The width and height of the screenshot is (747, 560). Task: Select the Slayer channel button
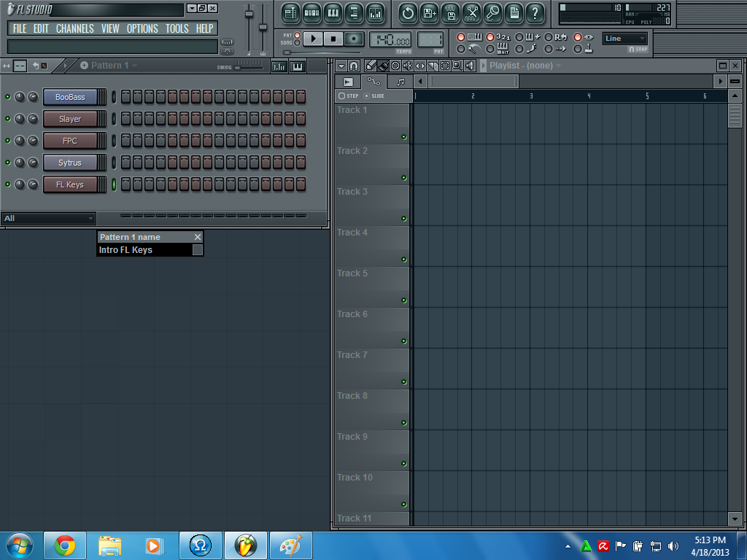click(70, 119)
